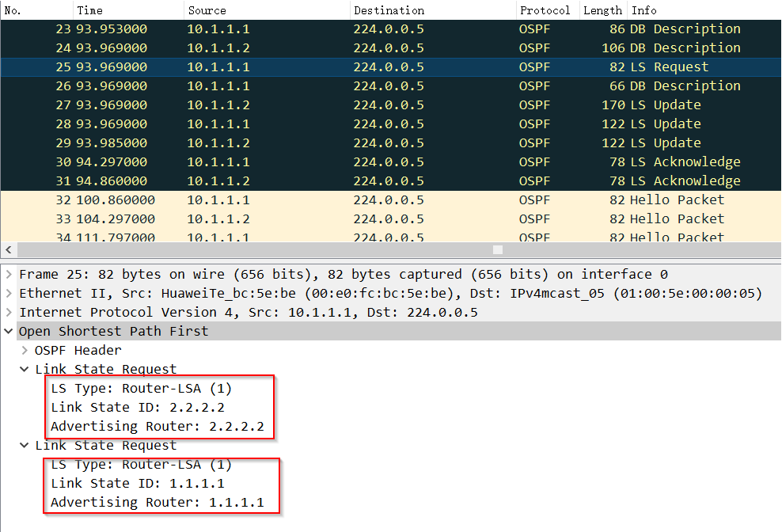Sort packets by the Destination column header
Screen dimensions: 782x532
433,10
